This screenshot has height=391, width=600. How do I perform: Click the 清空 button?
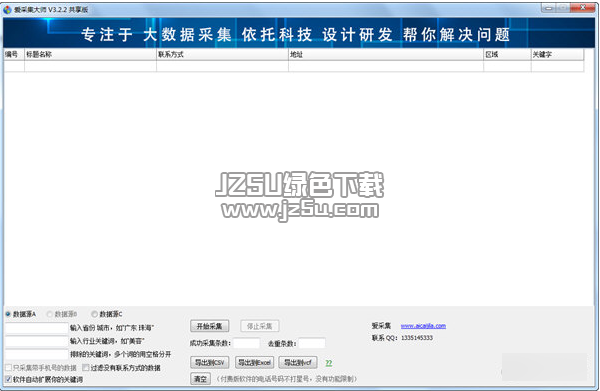200,379
